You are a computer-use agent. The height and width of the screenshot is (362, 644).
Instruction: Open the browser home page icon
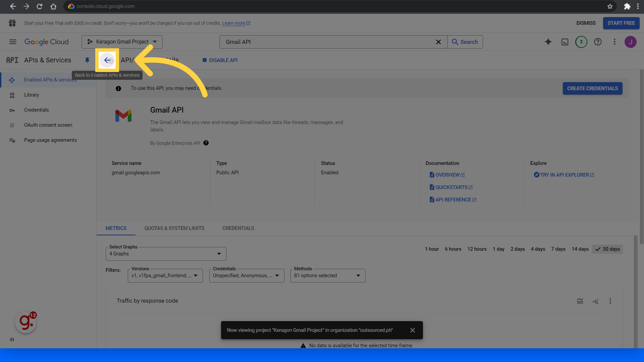[x=53, y=6]
